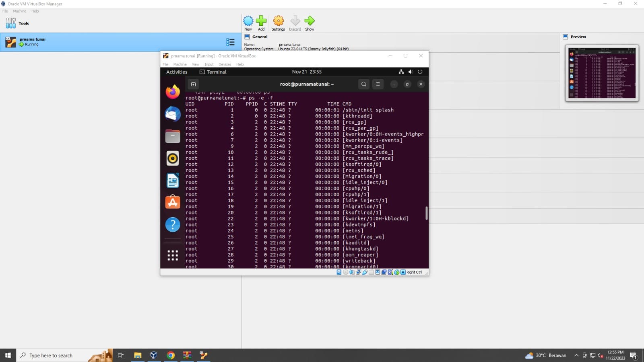Click the USB indicator in the VM status bar

(x=365, y=272)
